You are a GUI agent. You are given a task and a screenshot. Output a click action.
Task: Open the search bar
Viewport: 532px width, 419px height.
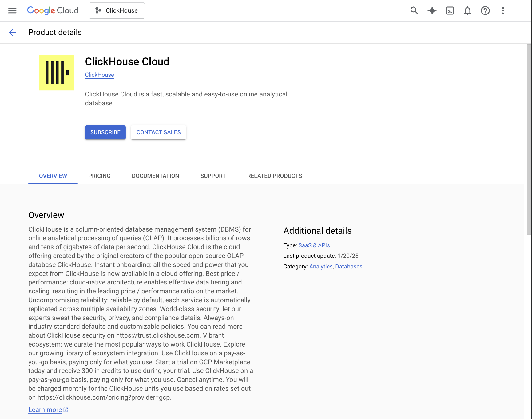(414, 10)
